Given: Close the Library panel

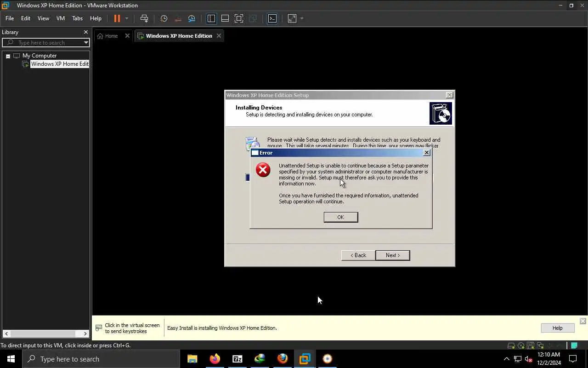Looking at the screenshot, I should click(85, 32).
